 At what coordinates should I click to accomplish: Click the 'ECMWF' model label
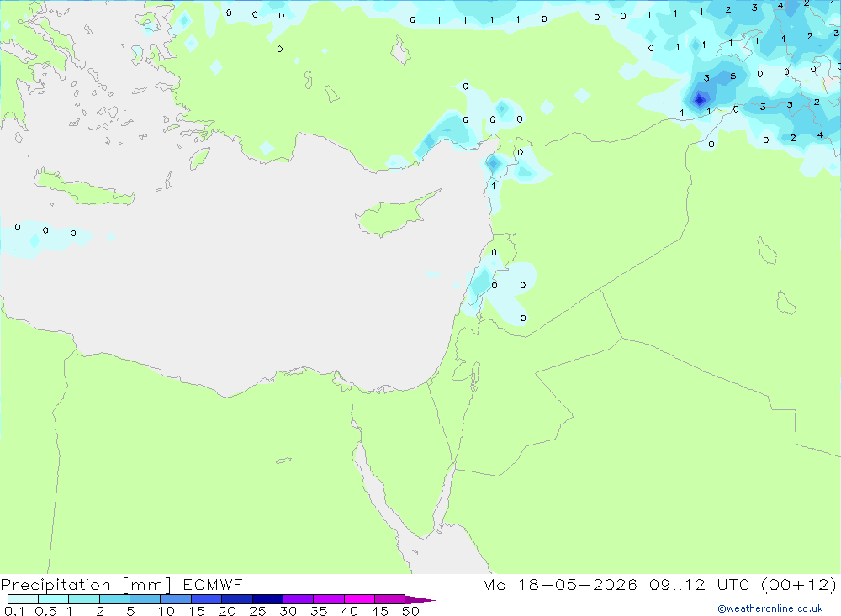[x=213, y=585]
